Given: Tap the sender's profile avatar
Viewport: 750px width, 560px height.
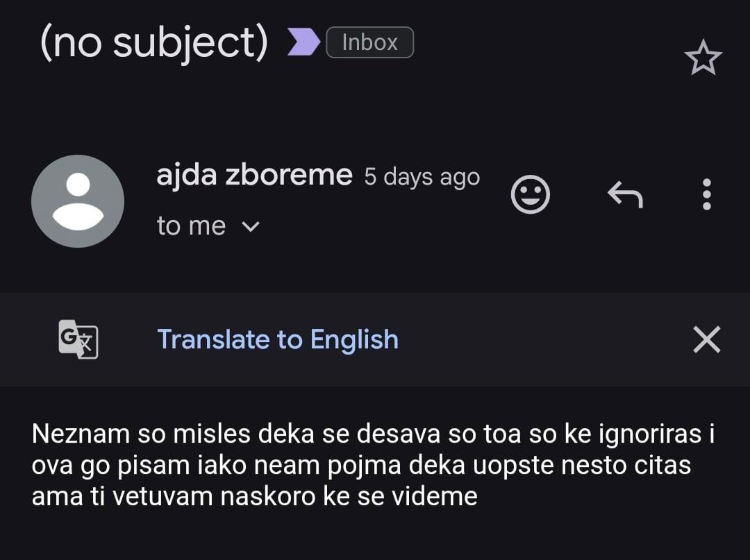Looking at the screenshot, I should click(78, 201).
